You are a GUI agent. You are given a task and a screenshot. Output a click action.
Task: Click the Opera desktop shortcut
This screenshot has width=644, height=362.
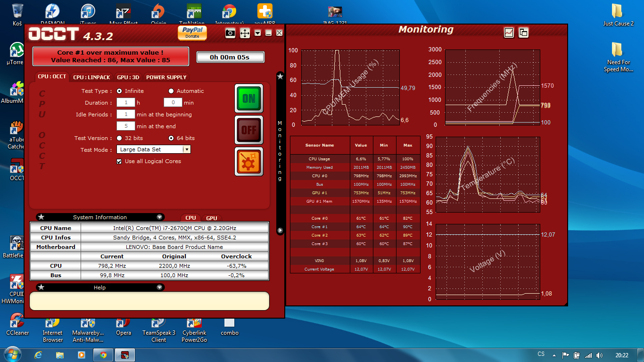[124, 326]
